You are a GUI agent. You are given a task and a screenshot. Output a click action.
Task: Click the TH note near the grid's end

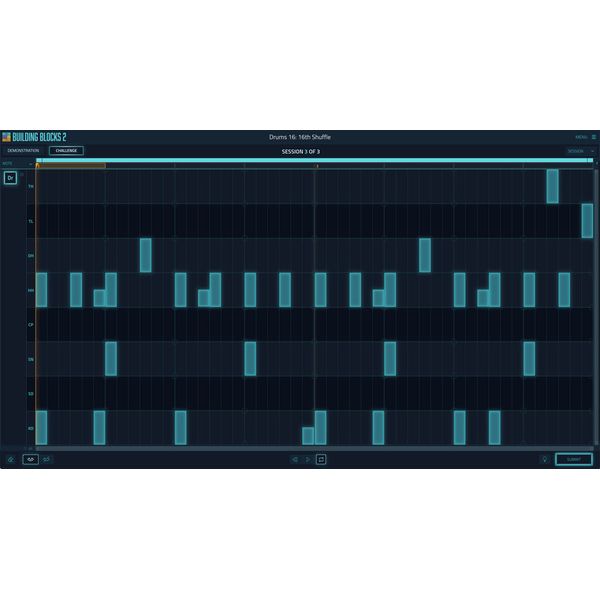point(552,186)
